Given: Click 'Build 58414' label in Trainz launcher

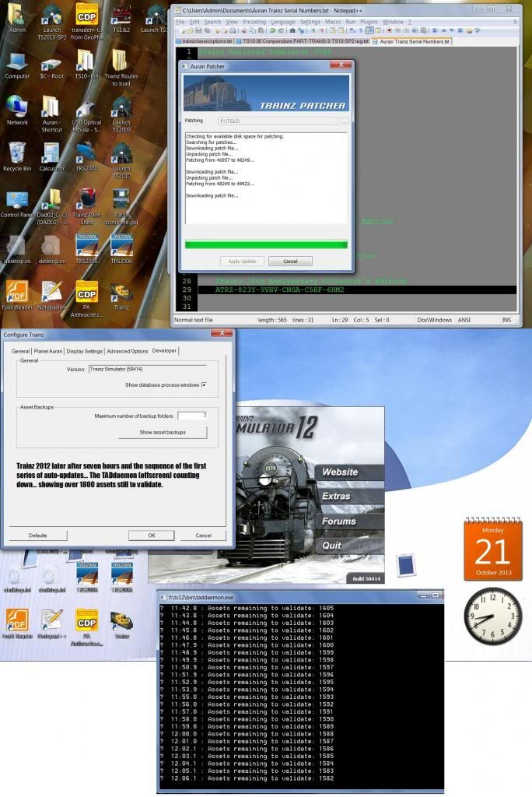Looking at the screenshot, I should [366, 579].
